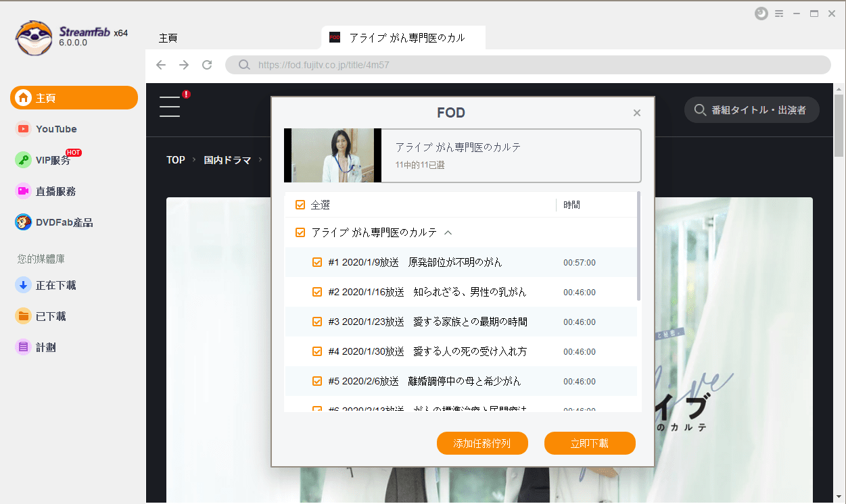Open the StreamFab title bar hamburger menu

(779, 14)
